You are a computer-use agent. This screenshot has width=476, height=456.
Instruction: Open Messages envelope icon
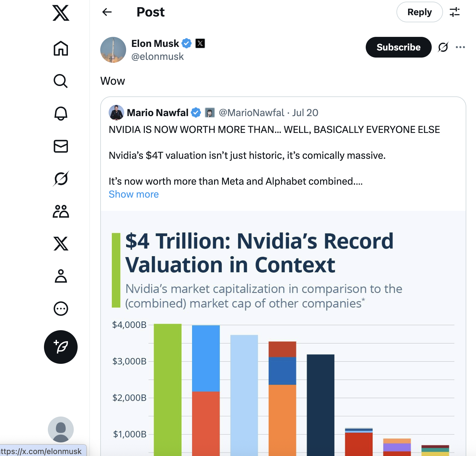(61, 146)
